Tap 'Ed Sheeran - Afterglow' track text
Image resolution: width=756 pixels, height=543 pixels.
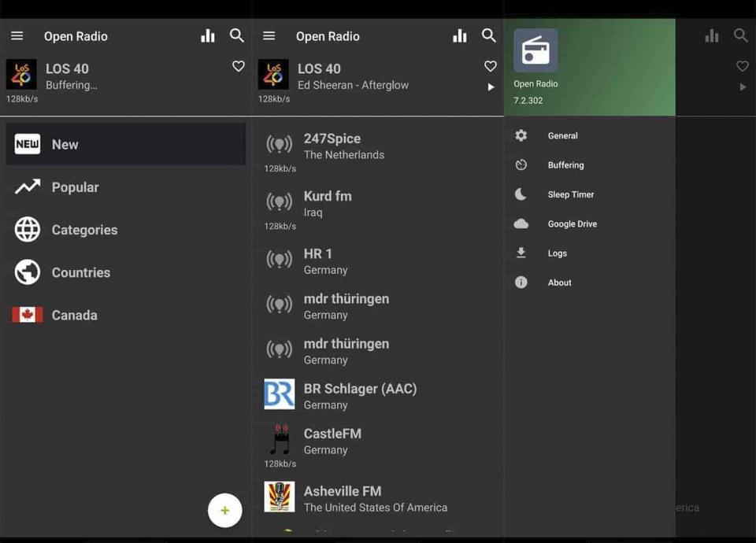coord(353,85)
